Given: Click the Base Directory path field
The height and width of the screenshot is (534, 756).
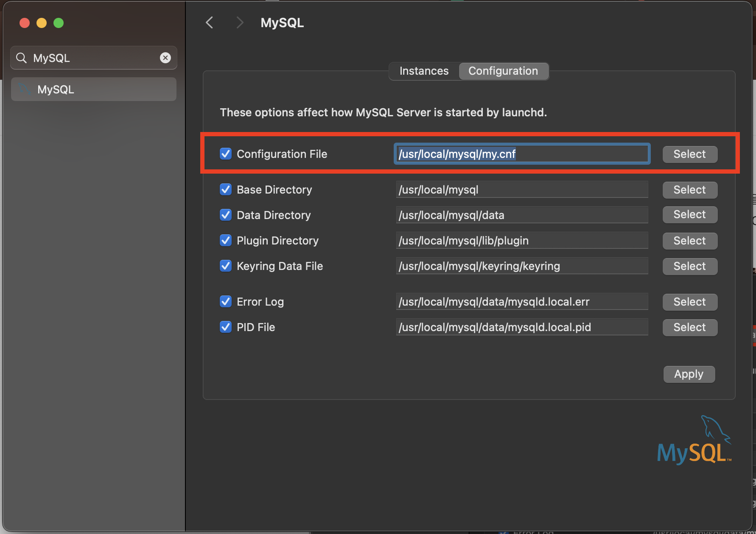Looking at the screenshot, I should [x=522, y=189].
